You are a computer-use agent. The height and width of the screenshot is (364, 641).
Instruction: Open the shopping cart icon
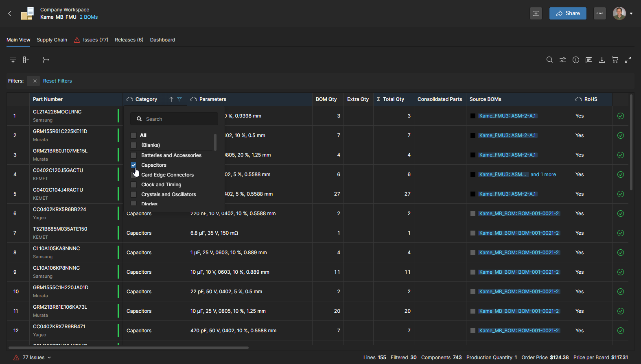pyautogui.click(x=615, y=60)
